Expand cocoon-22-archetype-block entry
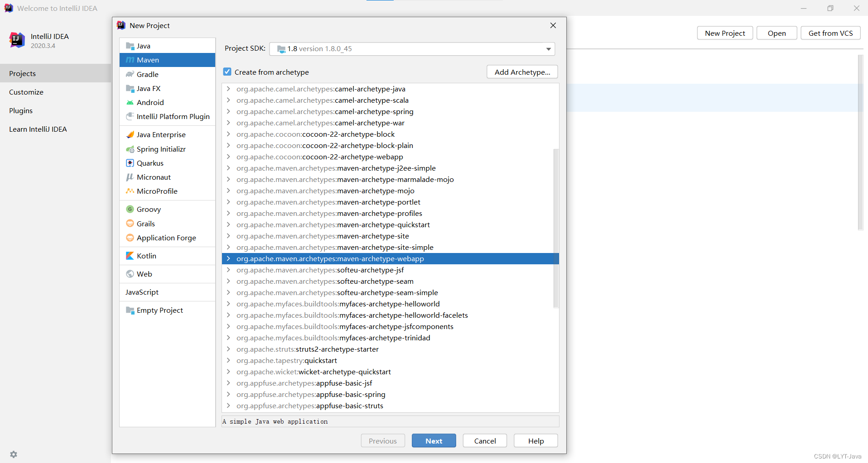 coord(229,134)
